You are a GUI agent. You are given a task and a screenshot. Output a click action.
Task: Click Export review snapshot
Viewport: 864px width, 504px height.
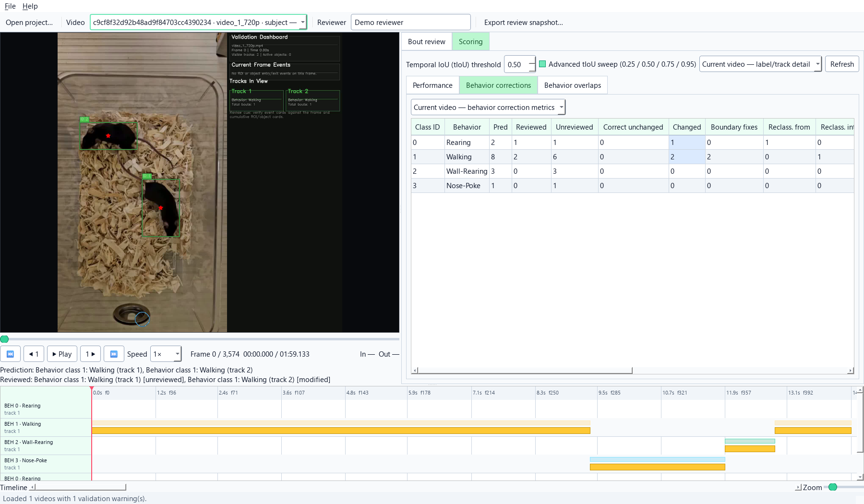(523, 23)
